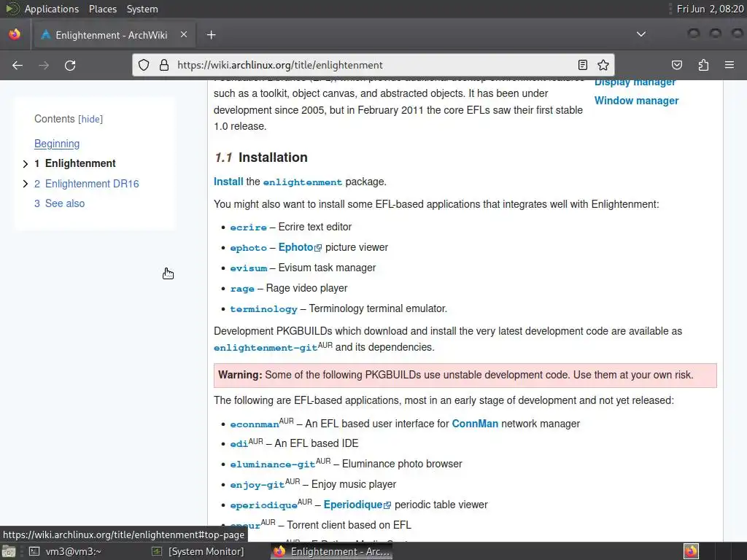Open the enlightenment package link
Image resolution: width=747 pixels, height=560 pixels.
click(303, 182)
